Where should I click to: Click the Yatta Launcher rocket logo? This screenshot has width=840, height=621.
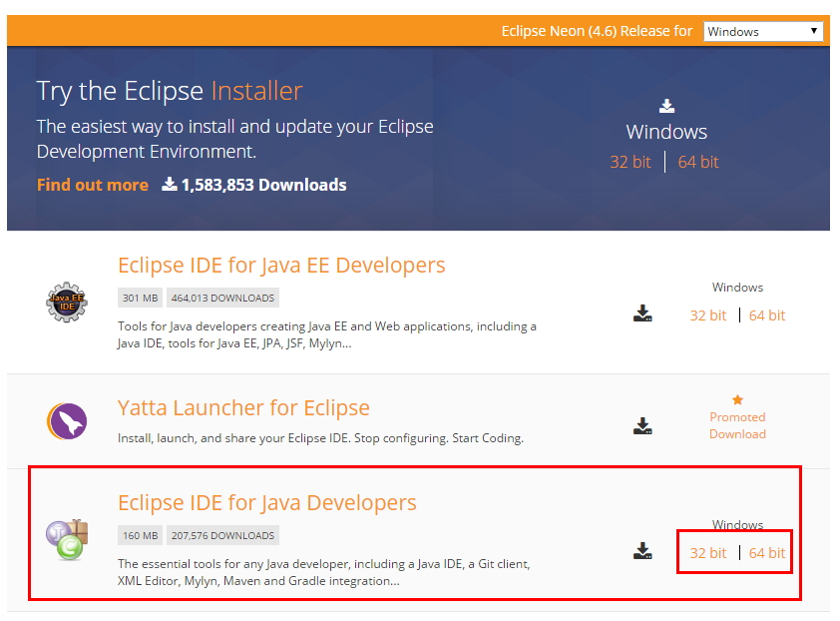coord(67,421)
